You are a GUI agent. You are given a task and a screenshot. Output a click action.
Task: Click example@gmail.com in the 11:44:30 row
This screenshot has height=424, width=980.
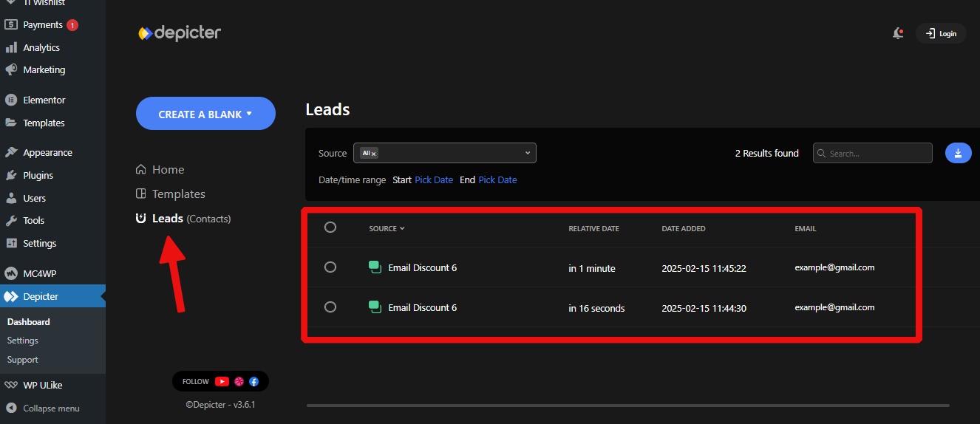(x=834, y=307)
